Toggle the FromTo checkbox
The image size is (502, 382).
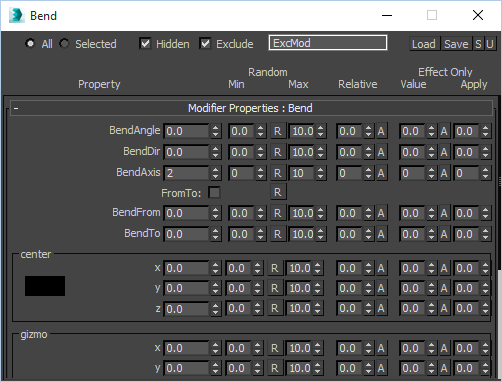214,193
